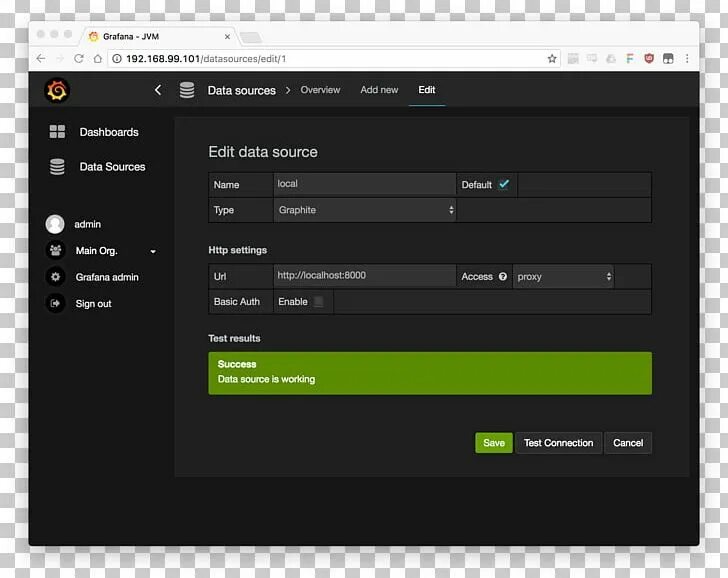The height and width of the screenshot is (578, 728).
Task: Switch to the Overview tab
Action: [320, 90]
